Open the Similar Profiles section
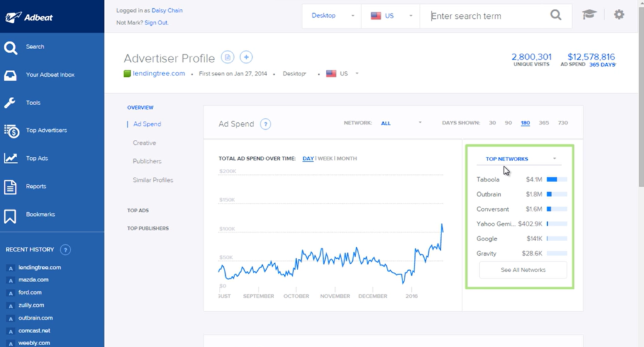644x347 pixels. tap(153, 180)
